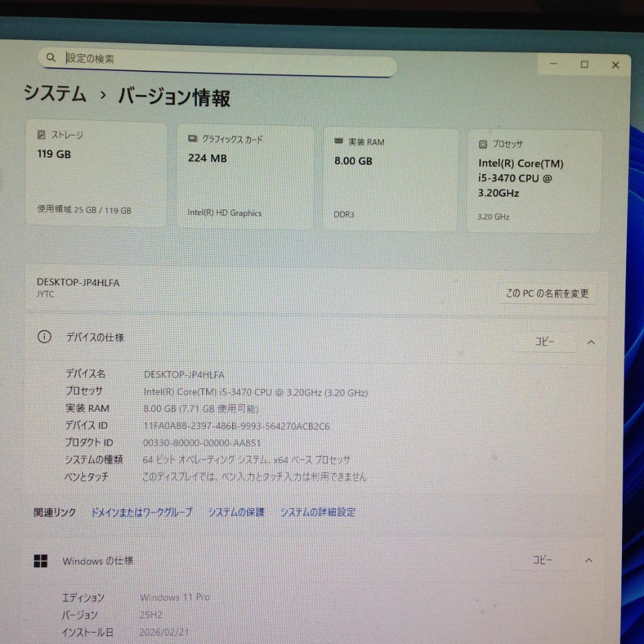Select the 64 ビット オペレーティング システム value

coord(246,460)
